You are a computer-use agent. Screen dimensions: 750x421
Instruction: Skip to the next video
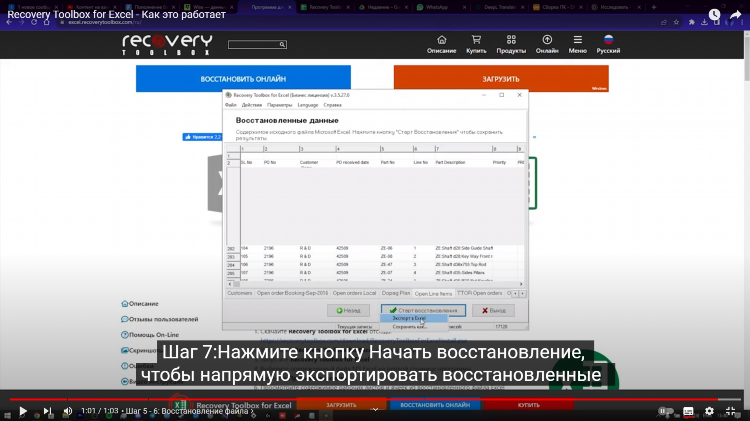(x=47, y=410)
